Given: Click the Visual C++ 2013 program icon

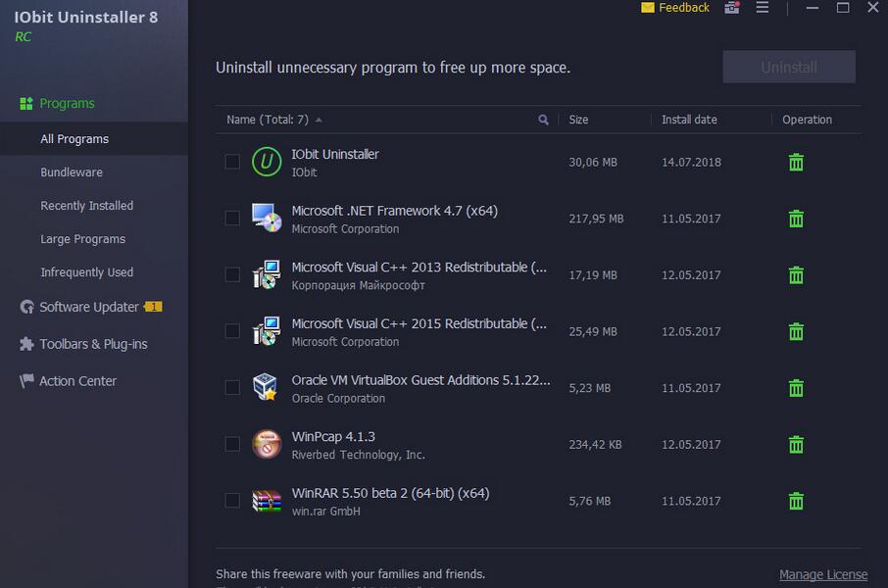Looking at the screenshot, I should pyautogui.click(x=267, y=274).
